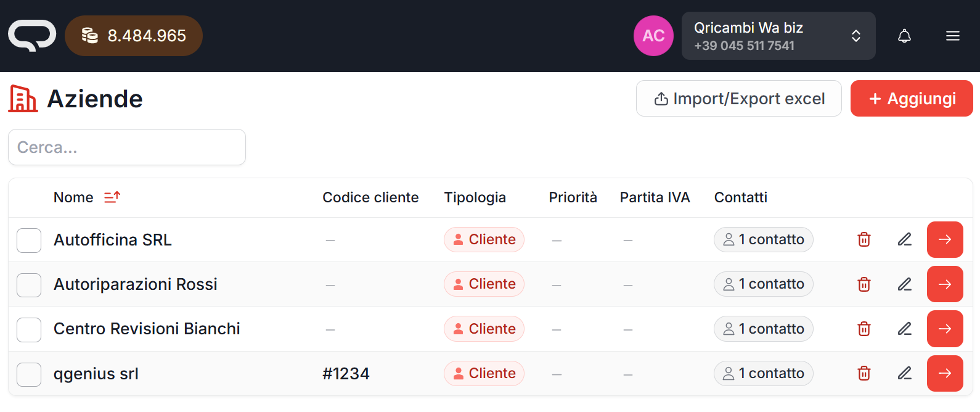The height and width of the screenshot is (412, 980).
Task: Sort by the Nome column header
Action: point(73,197)
